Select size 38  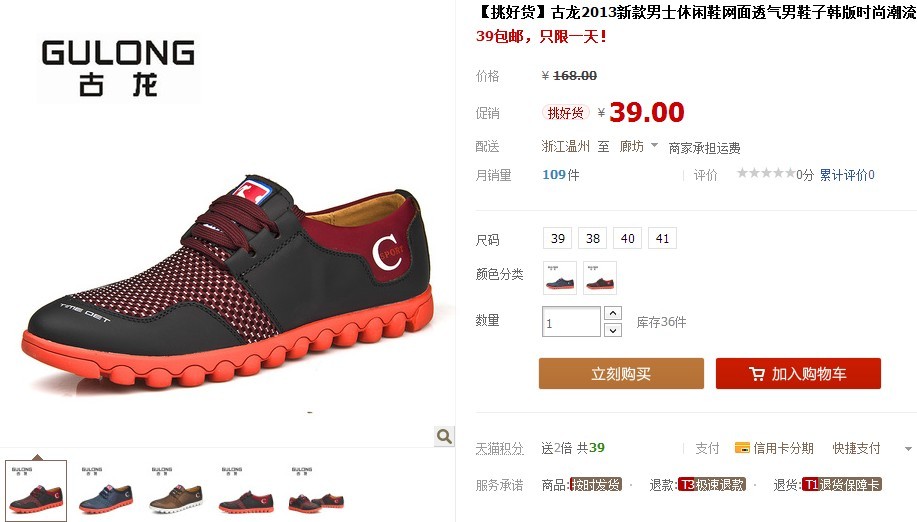pyautogui.click(x=592, y=238)
